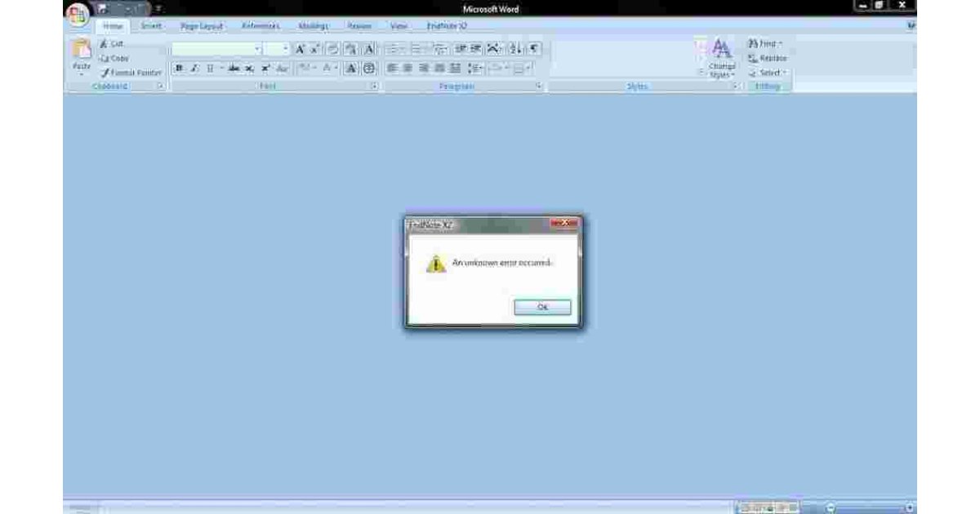Click the Cut scissors command

[x=112, y=44]
